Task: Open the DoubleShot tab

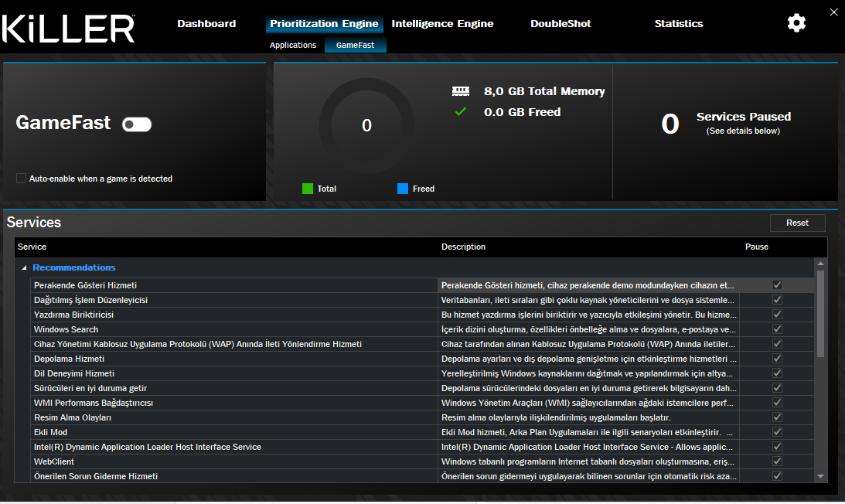Action: pos(560,24)
